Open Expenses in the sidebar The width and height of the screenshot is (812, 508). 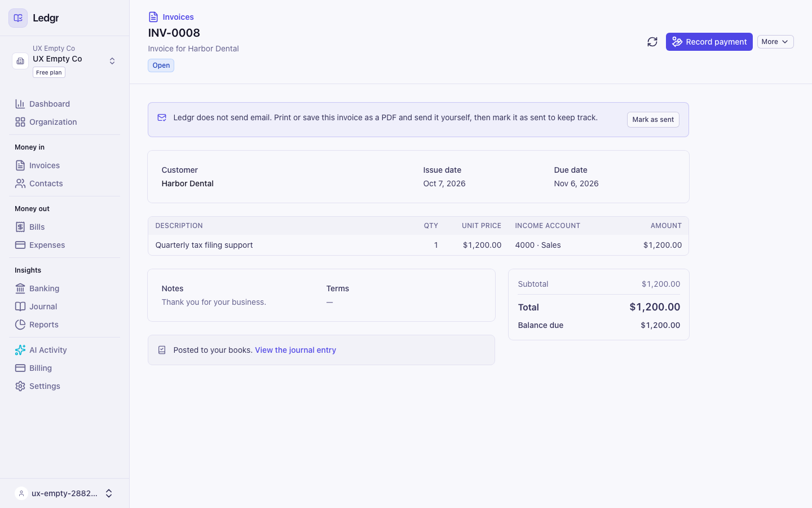[64, 245]
